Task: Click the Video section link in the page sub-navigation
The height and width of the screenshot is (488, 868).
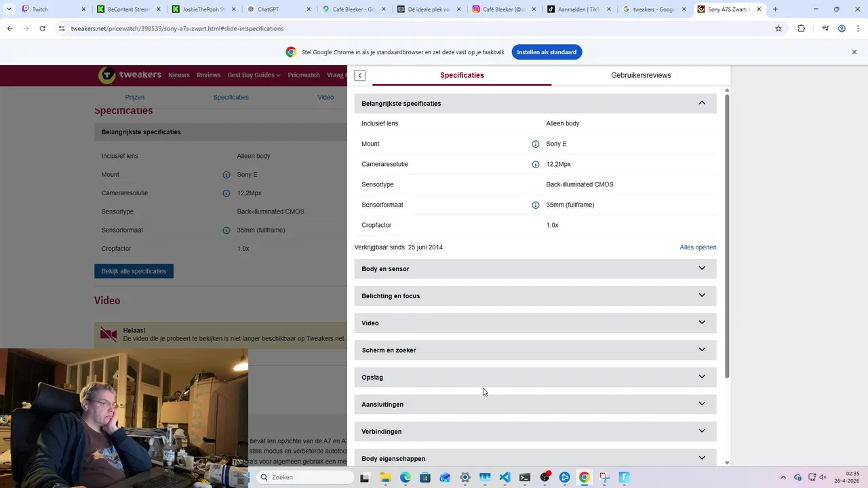Action: 325,97
